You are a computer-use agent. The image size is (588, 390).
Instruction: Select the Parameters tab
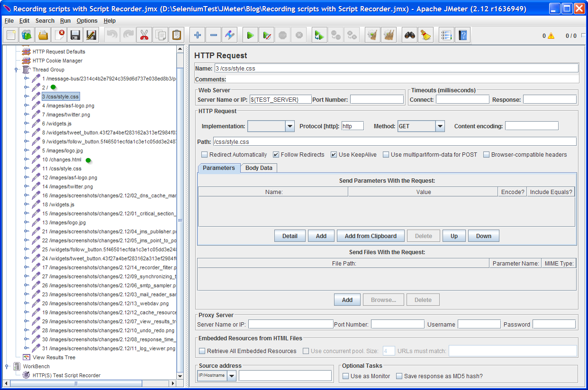[x=219, y=168]
